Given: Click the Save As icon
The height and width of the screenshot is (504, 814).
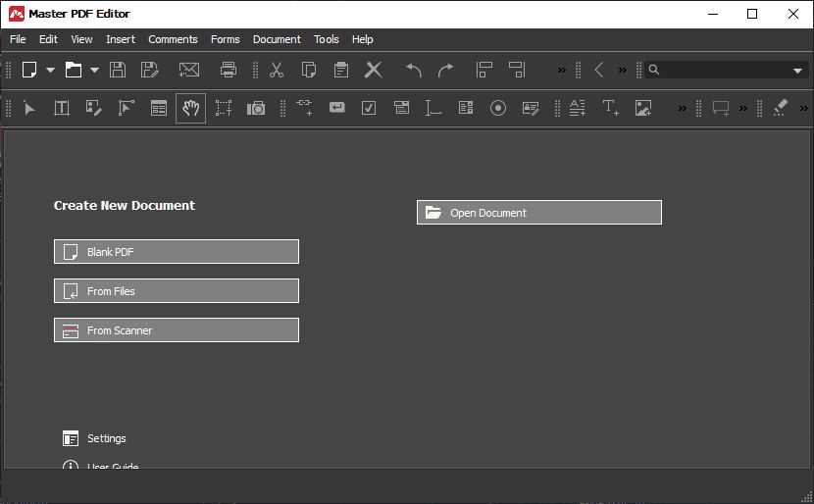Looking at the screenshot, I should point(149,70).
